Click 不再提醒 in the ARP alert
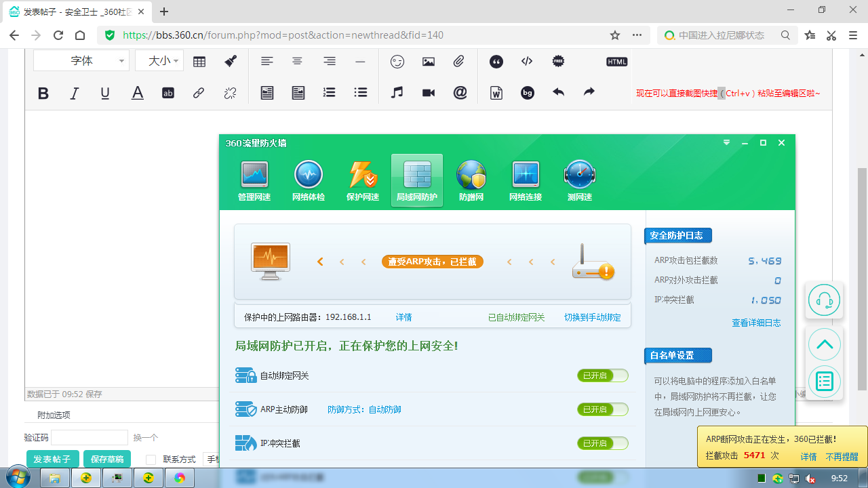The image size is (868, 488). pyautogui.click(x=842, y=457)
